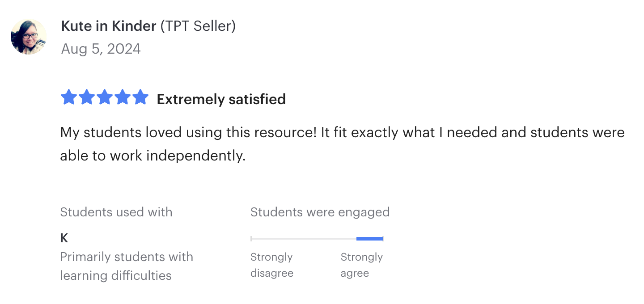Viewport: 644px width, 304px height.
Task: Click the Extremely satisfied rating label
Action: tap(221, 99)
